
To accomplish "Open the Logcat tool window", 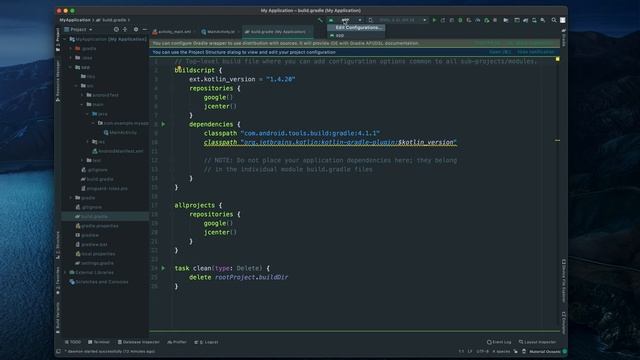I will (206, 342).
